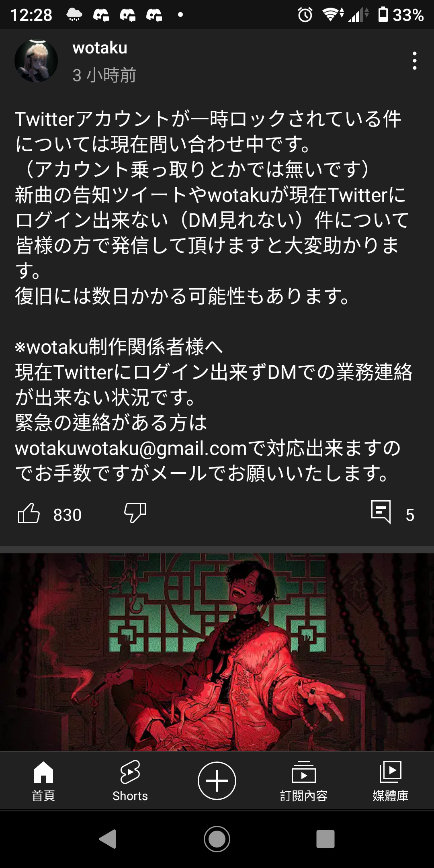The image size is (434, 868).
Task: Dislike the wotaku post
Action: click(135, 513)
